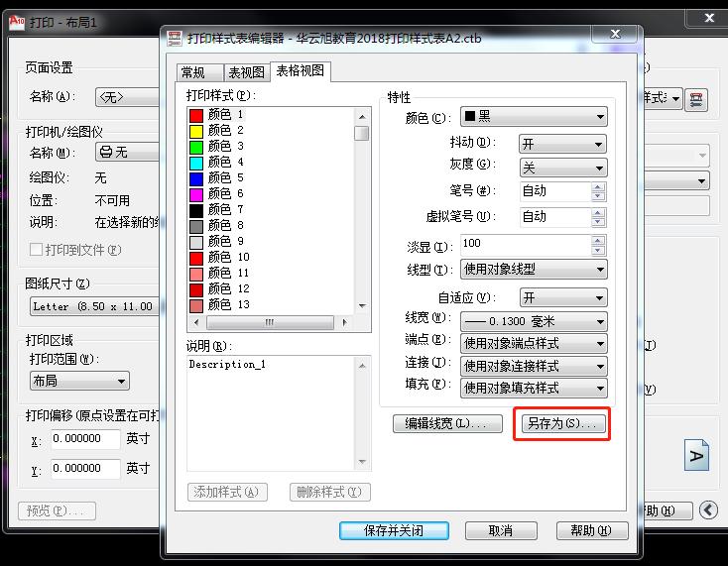Image resolution: width=728 pixels, height=566 pixels.
Task: Select the green 颜色 3 swatch
Action: tap(196, 147)
